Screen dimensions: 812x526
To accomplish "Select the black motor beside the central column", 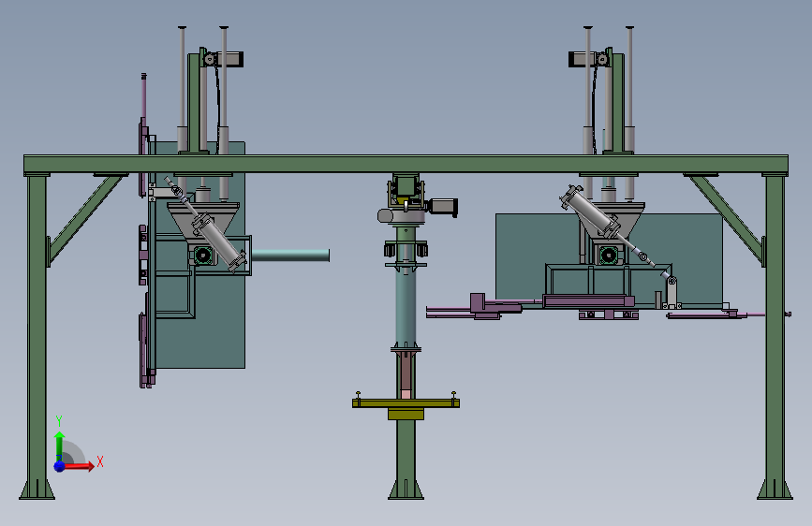I will pos(443,207).
